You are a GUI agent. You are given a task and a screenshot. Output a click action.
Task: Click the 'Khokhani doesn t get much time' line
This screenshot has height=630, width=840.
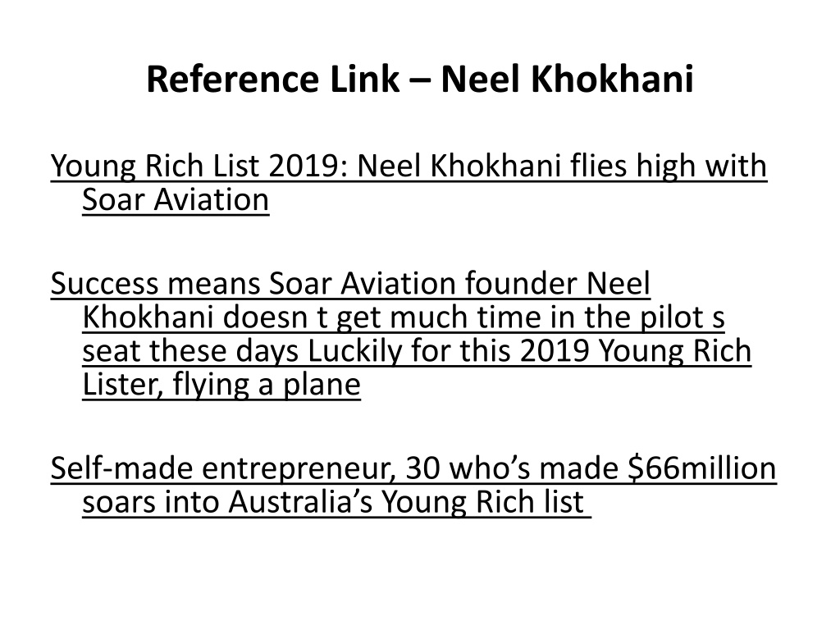click(x=404, y=317)
